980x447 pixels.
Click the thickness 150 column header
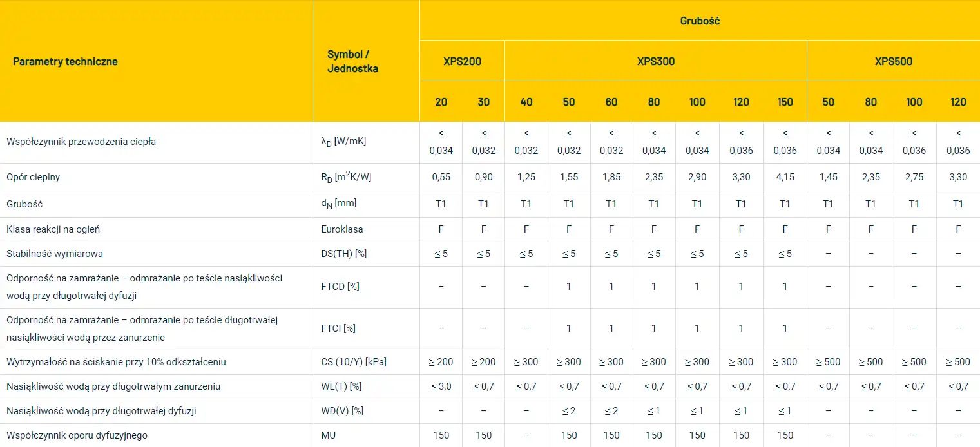pyautogui.click(x=784, y=102)
